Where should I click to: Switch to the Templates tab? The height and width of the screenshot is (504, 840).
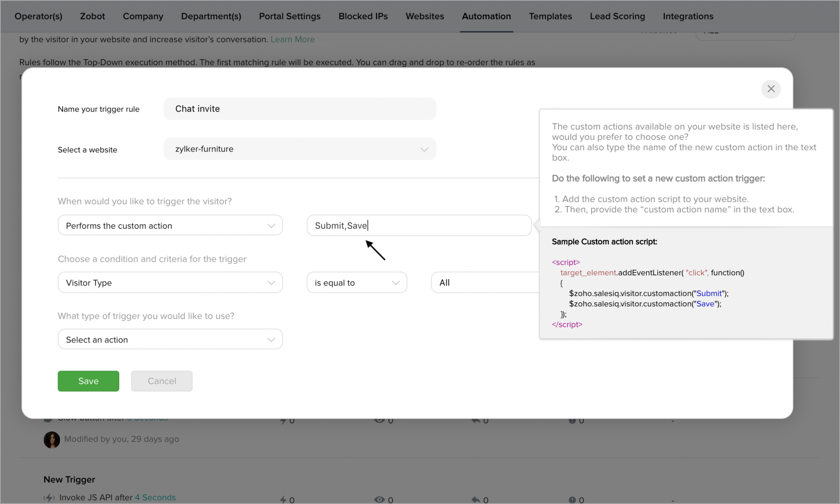[x=550, y=16]
